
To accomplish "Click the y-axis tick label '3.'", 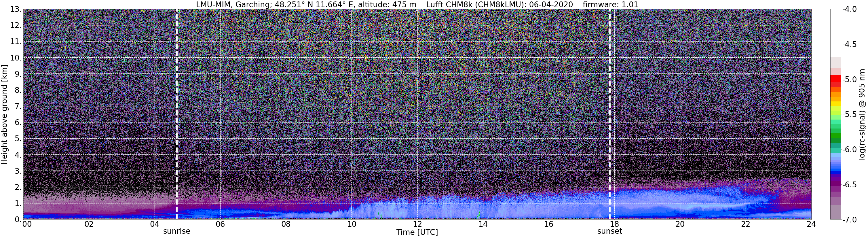I will [18, 171].
